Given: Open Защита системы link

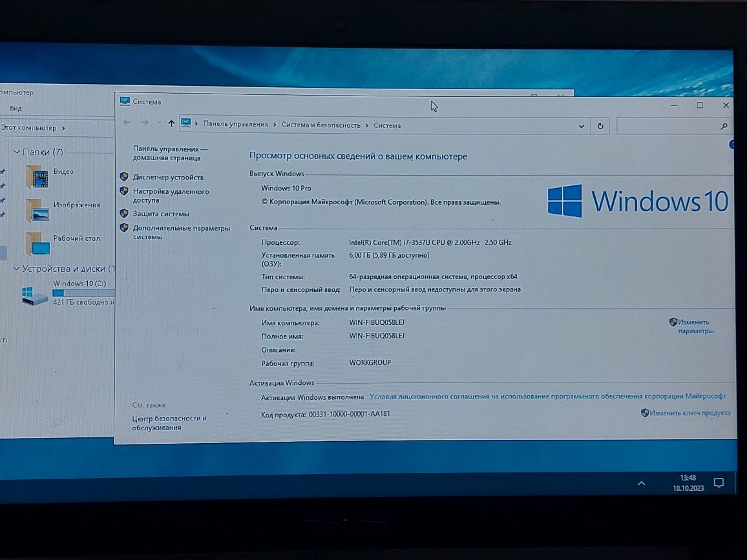Looking at the screenshot, I should coord(160,214).
